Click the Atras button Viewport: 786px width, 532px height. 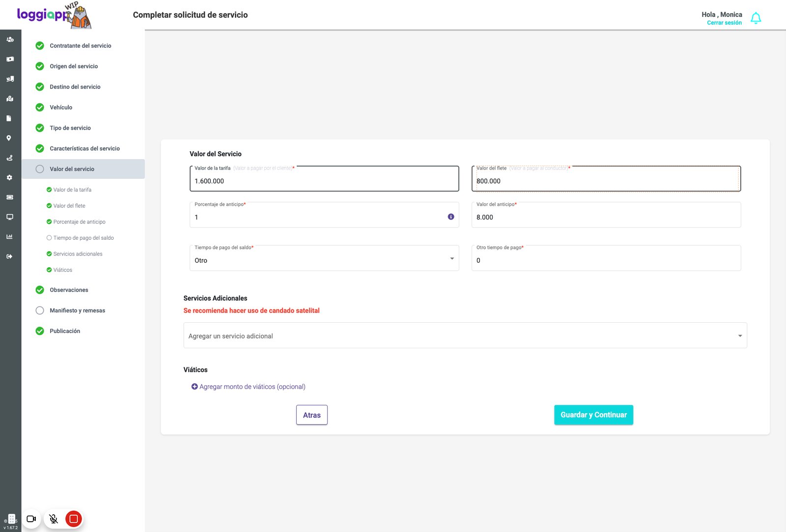pyautogui.click(x=312, y=415)
